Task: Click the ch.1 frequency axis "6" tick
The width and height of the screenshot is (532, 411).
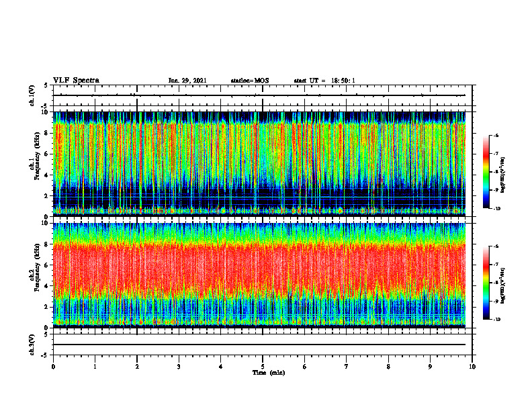Action: click(x=48, y=154)
